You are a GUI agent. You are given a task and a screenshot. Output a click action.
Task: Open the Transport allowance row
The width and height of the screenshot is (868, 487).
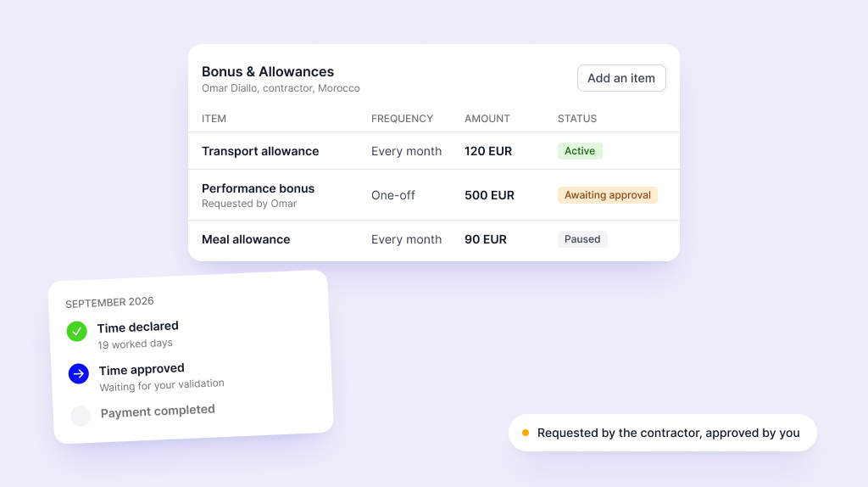coord(433,151)
